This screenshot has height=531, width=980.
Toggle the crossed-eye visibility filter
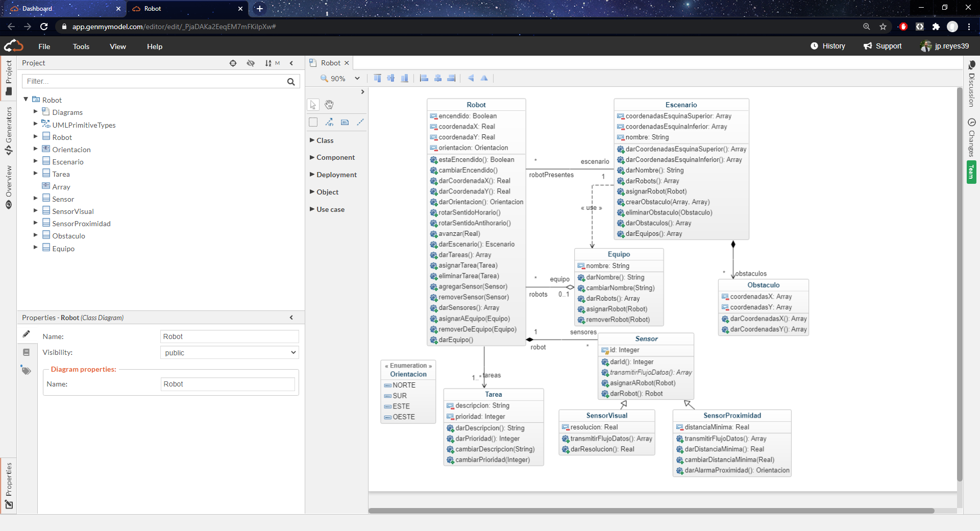[251, 63]
